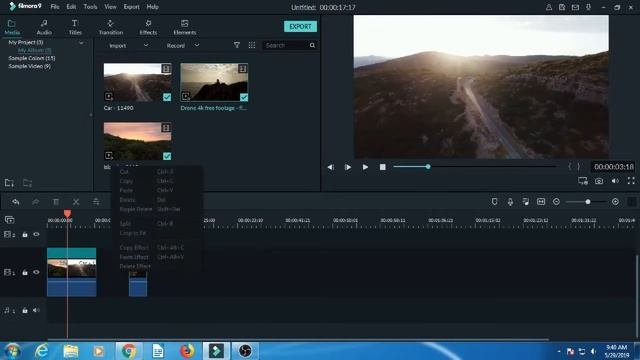Add a marker with the shield icon
This screenshot has height=360, width=640.
point(494,202)
